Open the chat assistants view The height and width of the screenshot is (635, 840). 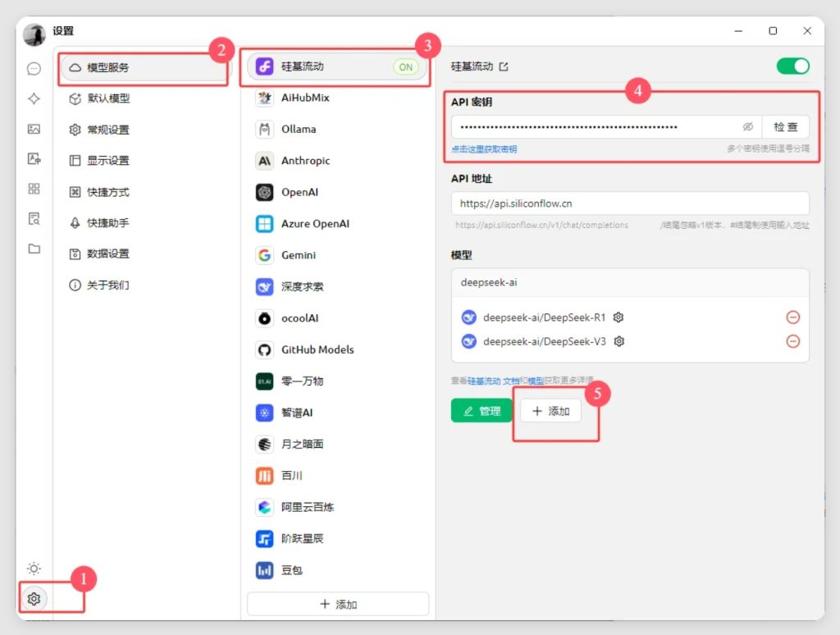pos(34,69)
